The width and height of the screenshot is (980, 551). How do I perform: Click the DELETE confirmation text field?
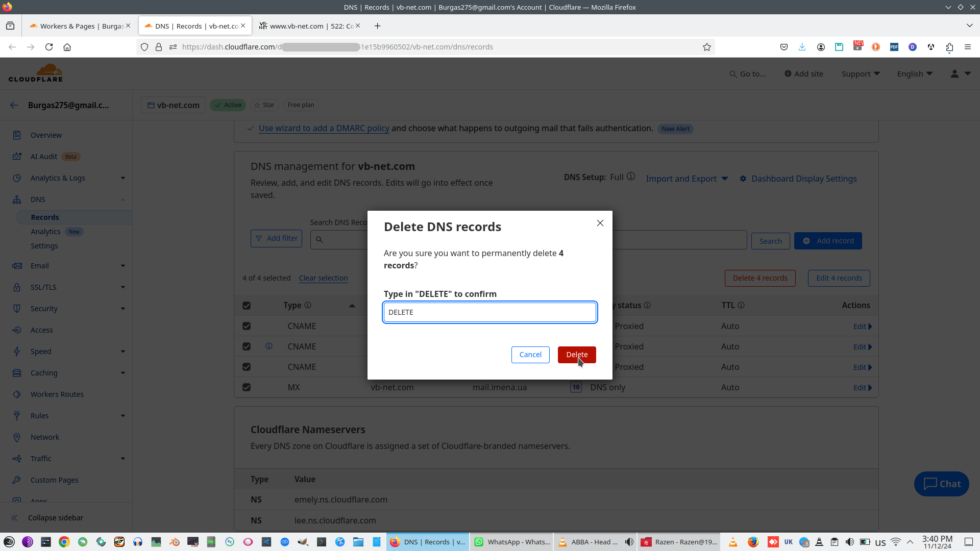tap(489, 312)
